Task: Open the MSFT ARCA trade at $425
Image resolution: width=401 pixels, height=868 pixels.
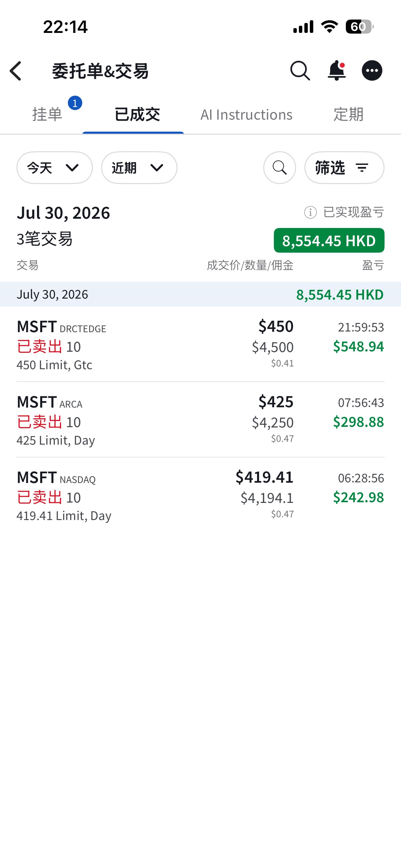Action: pos(200,420)
